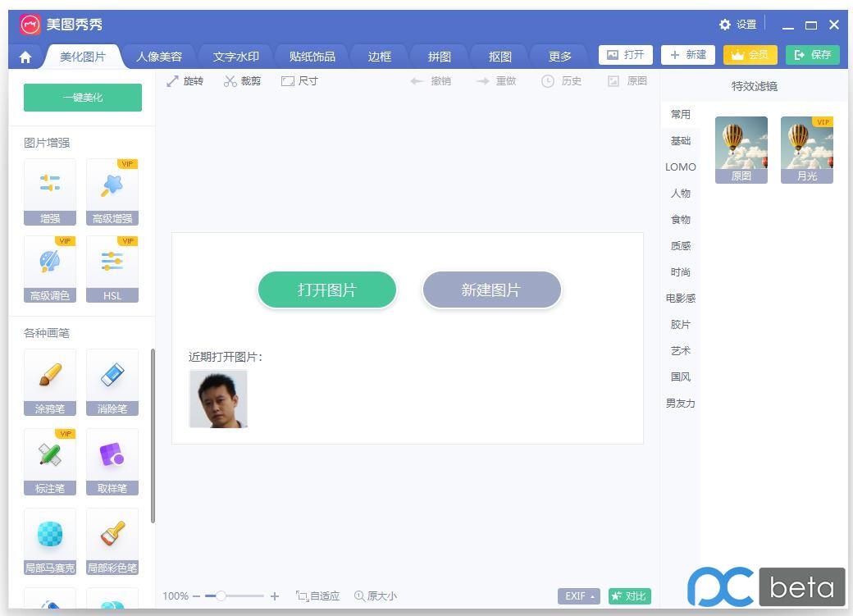Click the 新建图片 button
This screenshot has height=616, width=853.
pos(491,290)
